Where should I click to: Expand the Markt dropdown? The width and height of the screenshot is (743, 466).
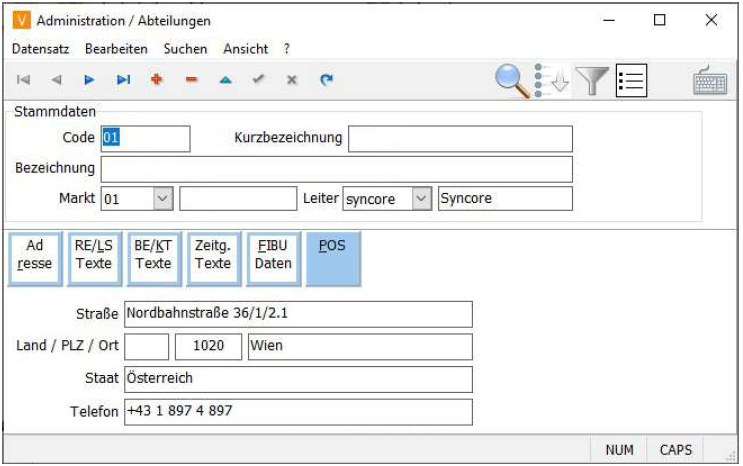coord(163,198)
